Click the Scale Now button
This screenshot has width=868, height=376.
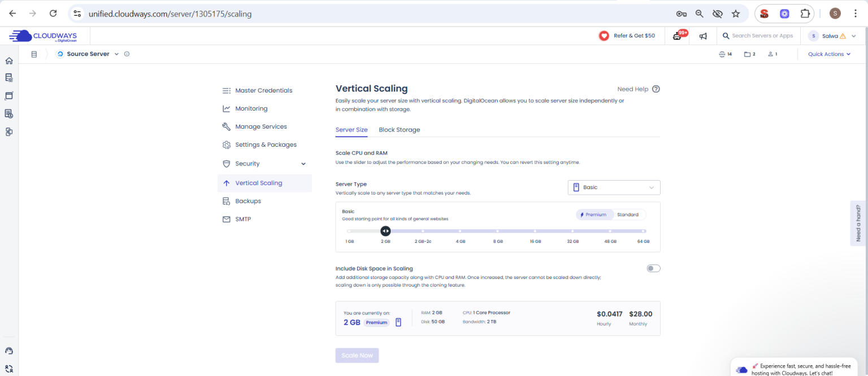coord(357,356)
